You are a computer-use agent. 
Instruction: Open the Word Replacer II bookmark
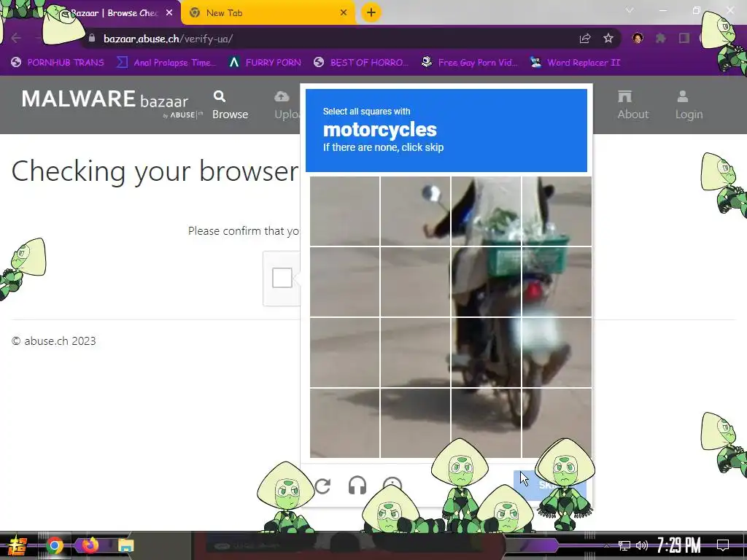[576, 63]
